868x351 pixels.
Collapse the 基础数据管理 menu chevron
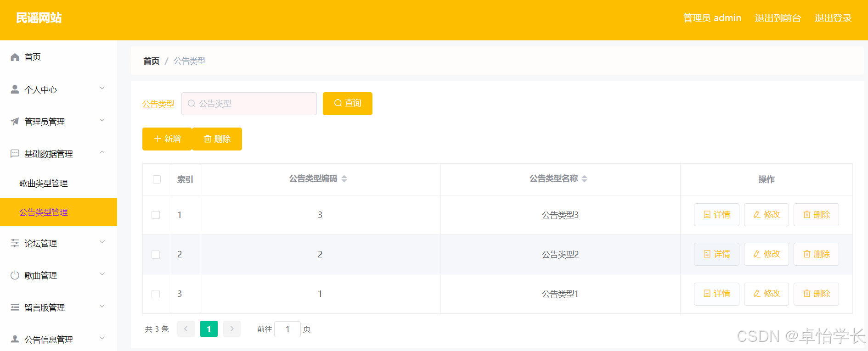(x=102, y=152)
